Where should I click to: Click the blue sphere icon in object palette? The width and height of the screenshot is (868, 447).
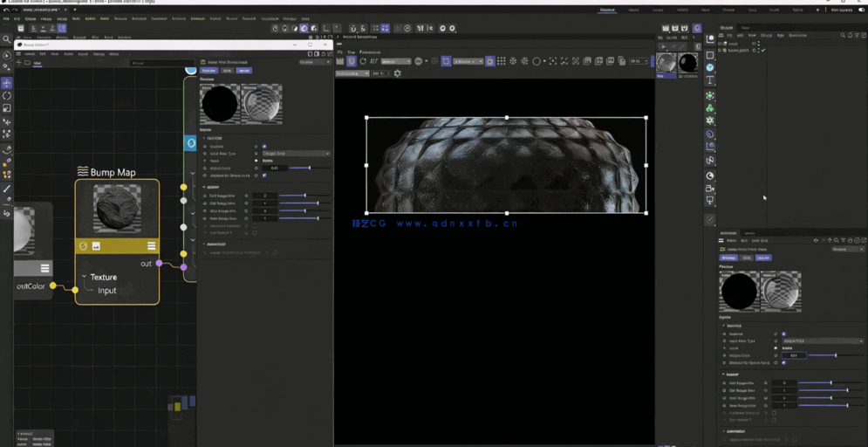[x=710, y=67]
